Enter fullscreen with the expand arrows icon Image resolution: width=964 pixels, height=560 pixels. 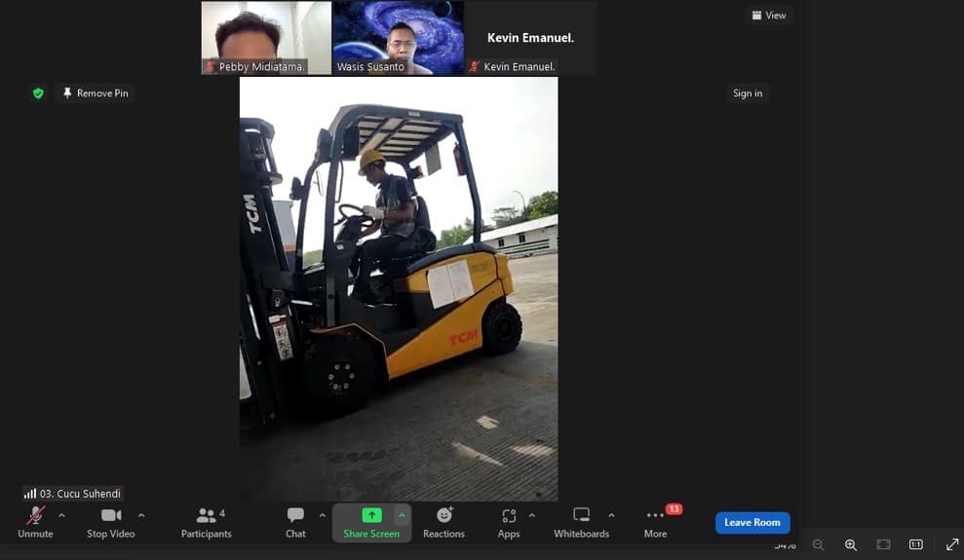tap(952, 544)
